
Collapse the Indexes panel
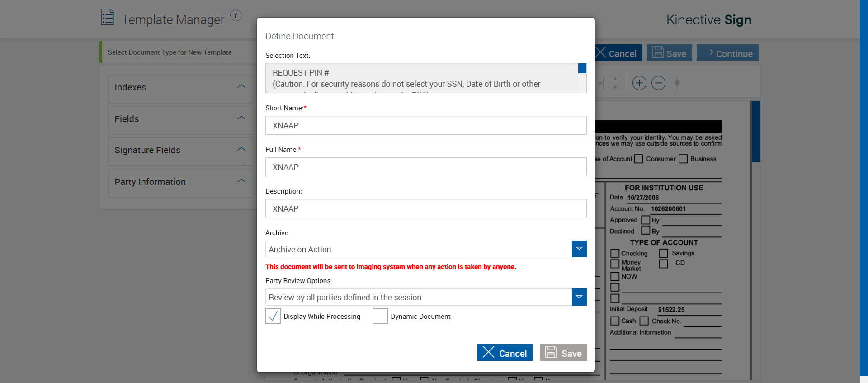coord(241,86)
